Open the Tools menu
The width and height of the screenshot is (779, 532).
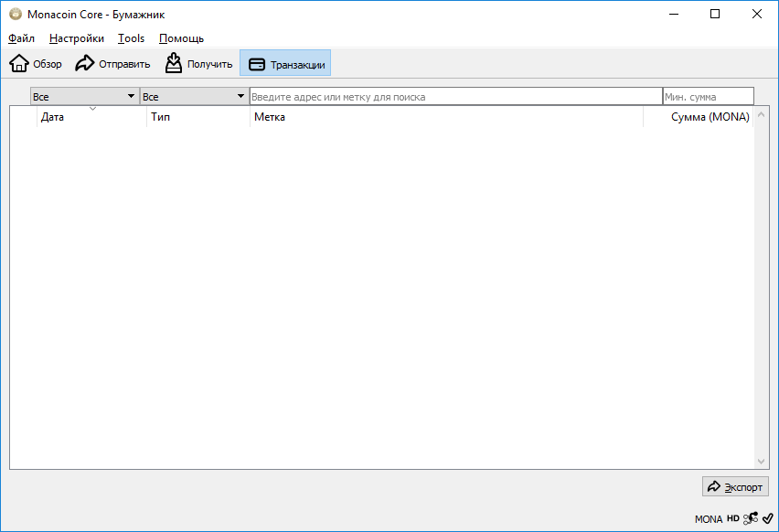click(131, 38)
